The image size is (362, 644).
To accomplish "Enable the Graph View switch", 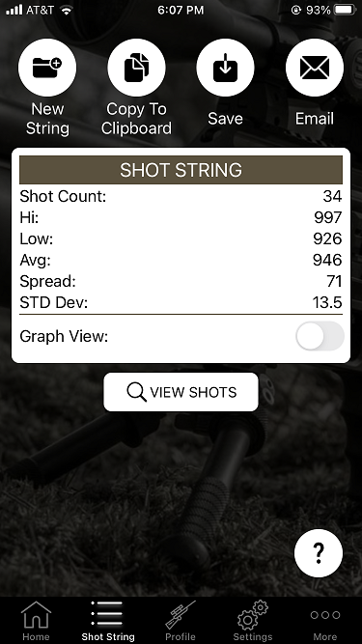I will coord(320,336).
